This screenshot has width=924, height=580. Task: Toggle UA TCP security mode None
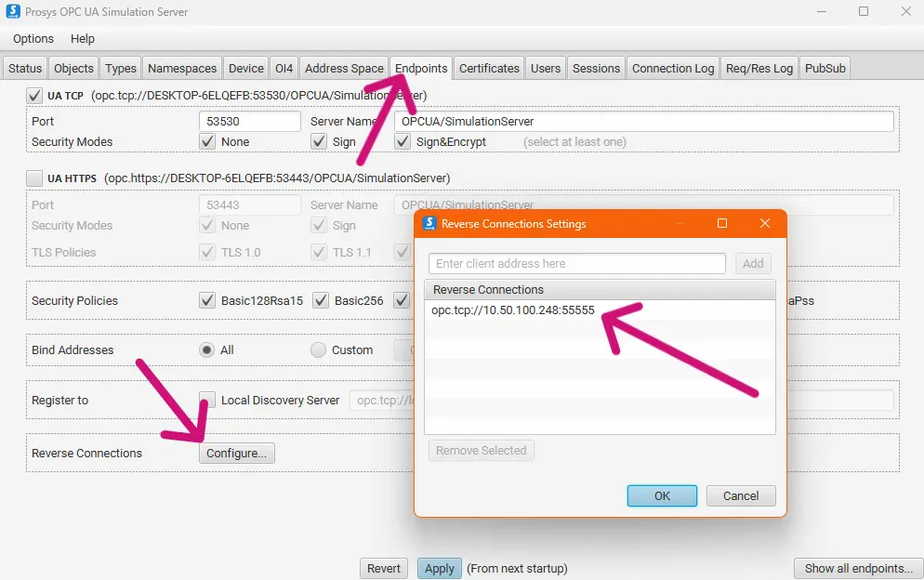click(207, 141)
